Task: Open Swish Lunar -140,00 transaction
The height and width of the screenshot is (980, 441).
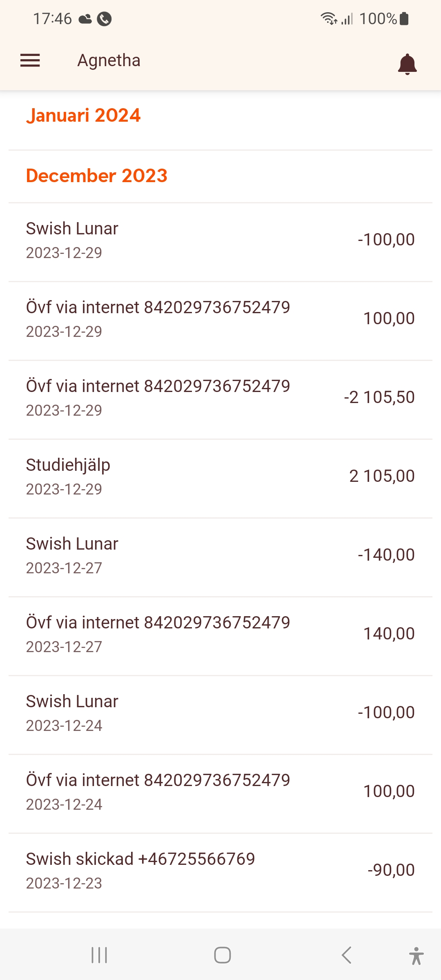Action: (220, 555)
